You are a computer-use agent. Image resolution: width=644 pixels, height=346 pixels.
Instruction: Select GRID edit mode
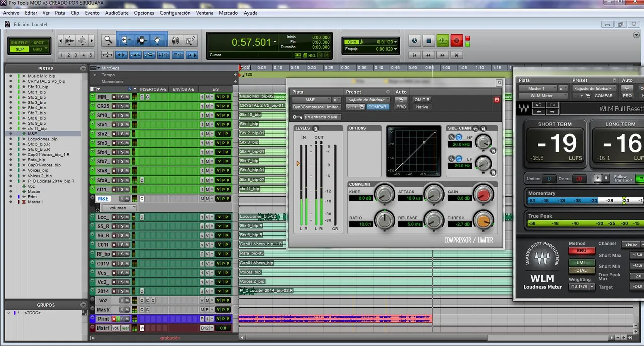click(x=39, y=49)
